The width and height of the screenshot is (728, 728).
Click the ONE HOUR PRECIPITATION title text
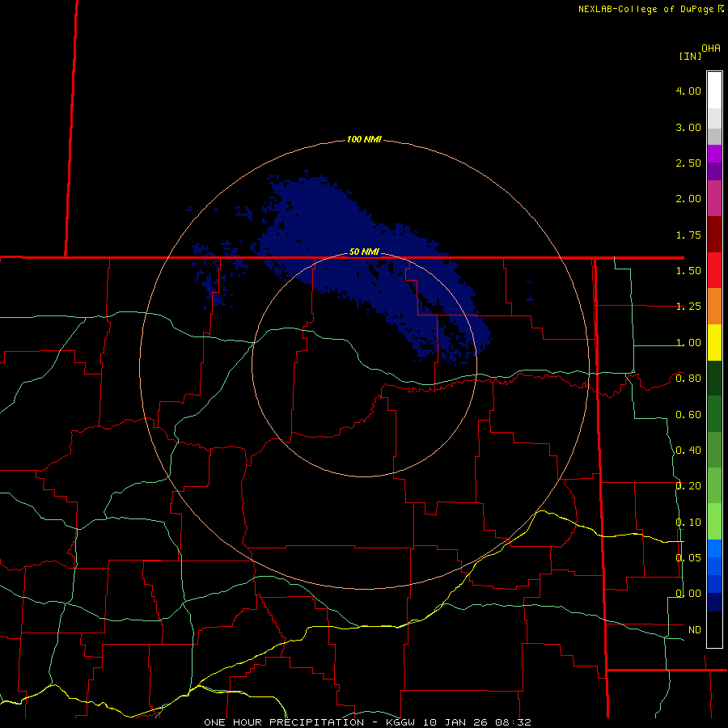pos(284,722)
